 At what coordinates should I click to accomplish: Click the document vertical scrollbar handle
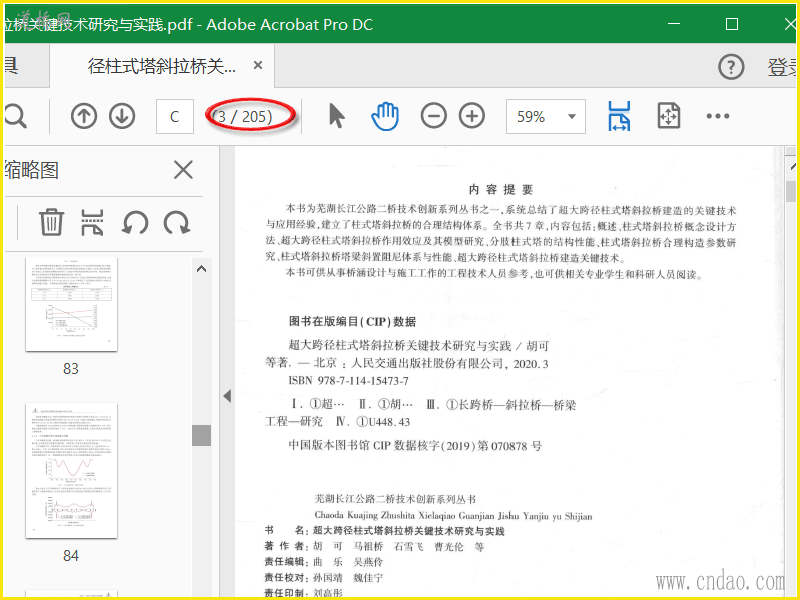(x=791, y=191)
